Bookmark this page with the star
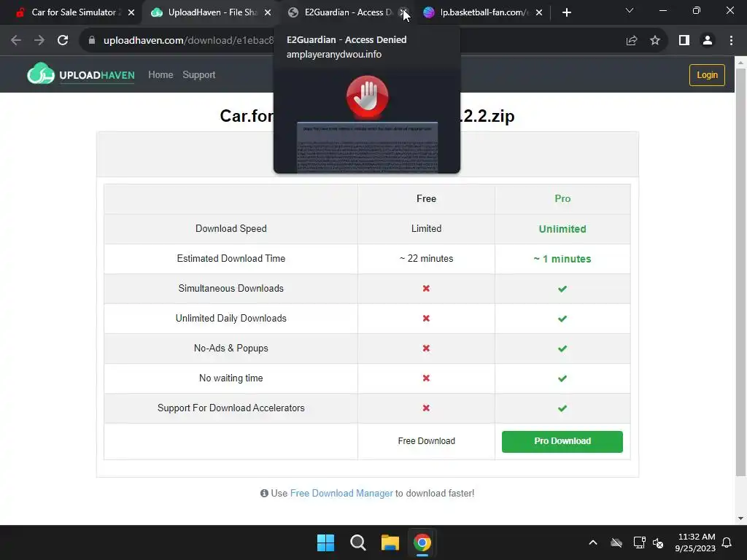Viewport: 747px width, 560px height. tap(655, 41)
